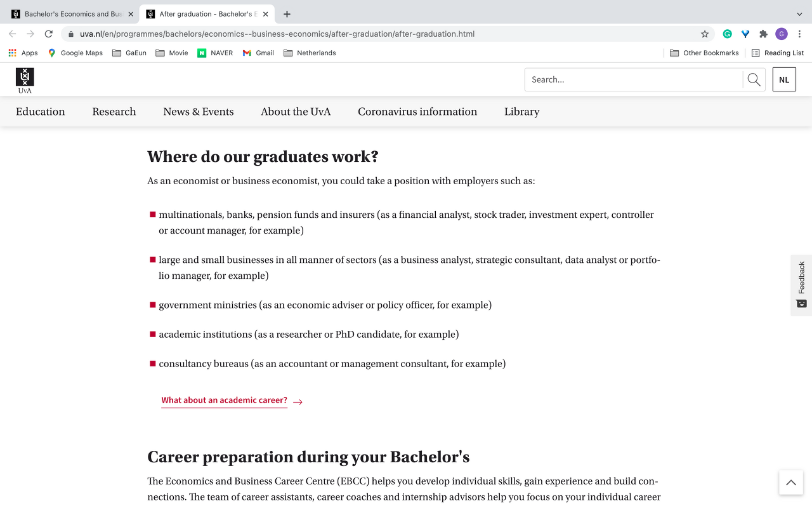Open the Feedback side tab
The height and width of the screenshot is (508, 812).
pos(801,285)
